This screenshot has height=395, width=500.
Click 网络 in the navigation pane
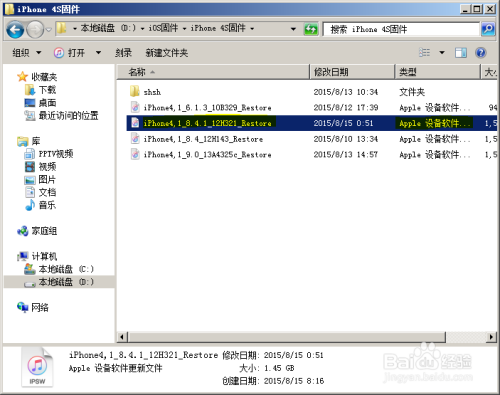tap(40, 307)
